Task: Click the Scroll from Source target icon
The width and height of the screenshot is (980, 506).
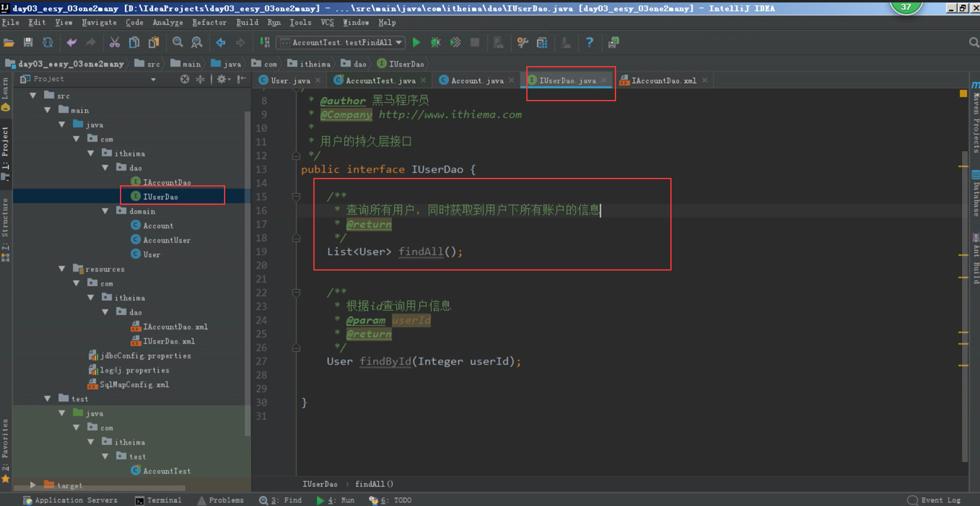Action: [185, 79]
